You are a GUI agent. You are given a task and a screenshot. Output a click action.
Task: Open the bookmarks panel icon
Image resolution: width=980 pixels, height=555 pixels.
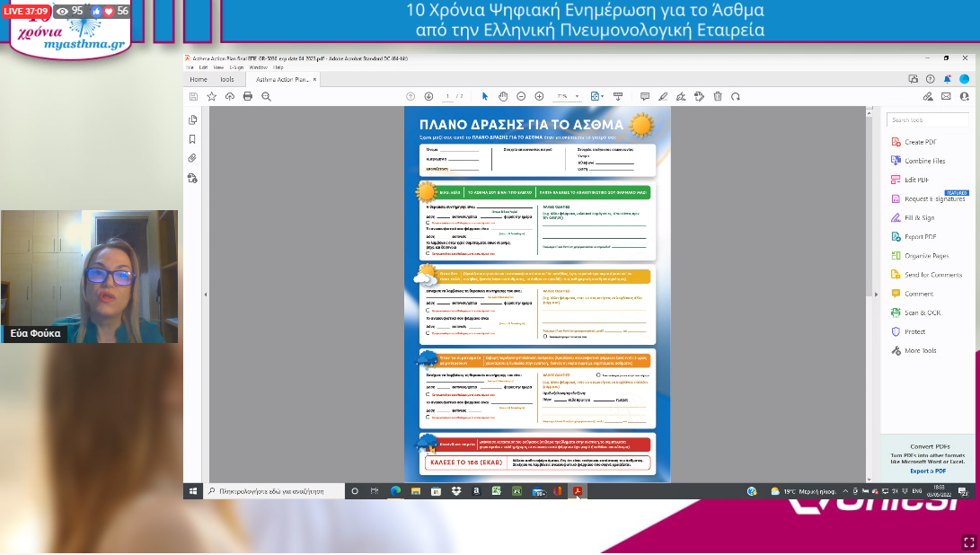(x=192, y=139)
